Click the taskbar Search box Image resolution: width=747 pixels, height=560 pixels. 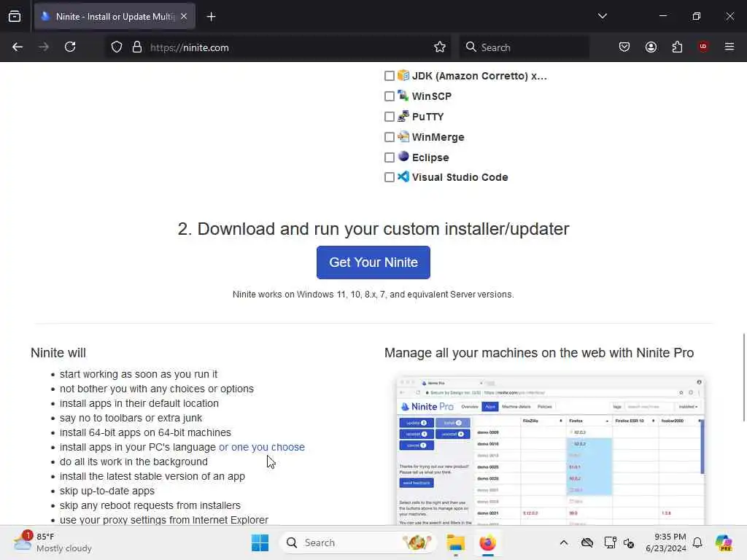point(357,542)
